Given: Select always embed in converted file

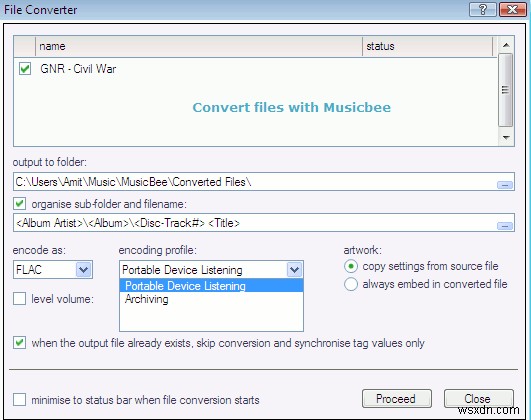Looking at the screenshot, I should pyautogui.click(x=351, y=284).
